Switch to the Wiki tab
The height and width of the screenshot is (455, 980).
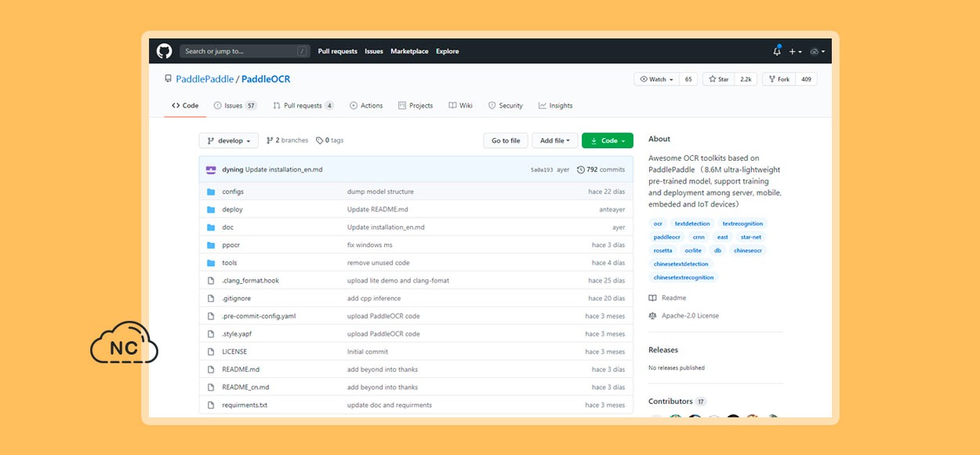460,105
